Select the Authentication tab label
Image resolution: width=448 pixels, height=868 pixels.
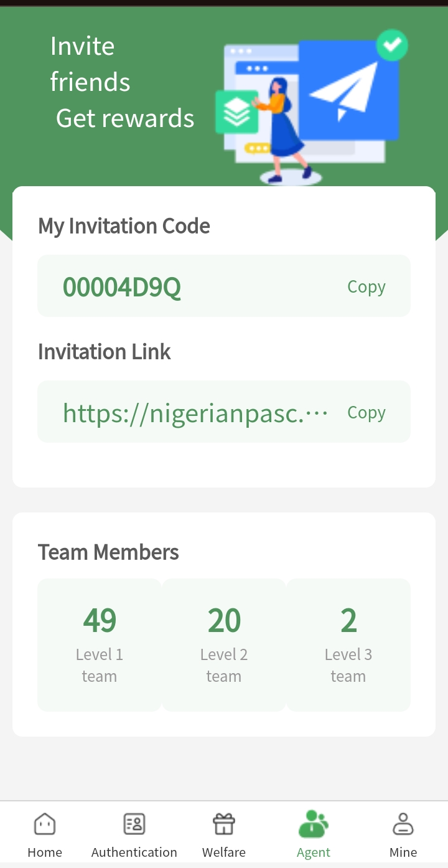[x=134, y=852]
